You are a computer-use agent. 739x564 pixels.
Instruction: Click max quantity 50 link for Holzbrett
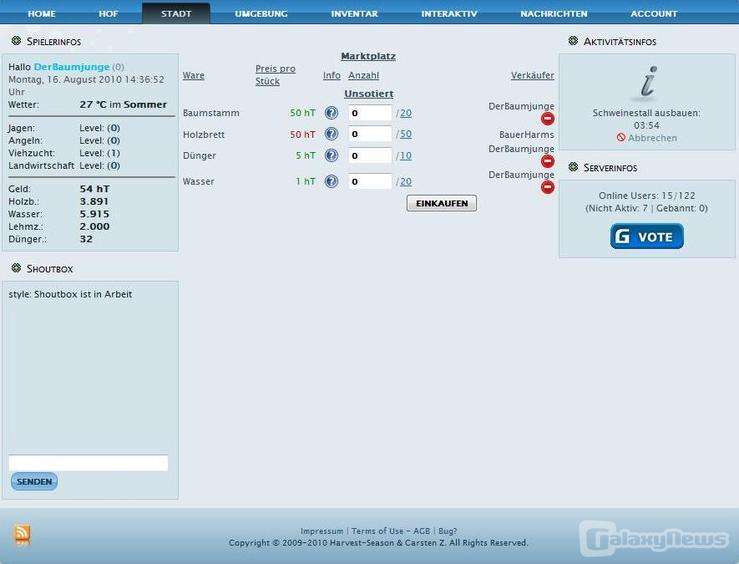[405, 134]
